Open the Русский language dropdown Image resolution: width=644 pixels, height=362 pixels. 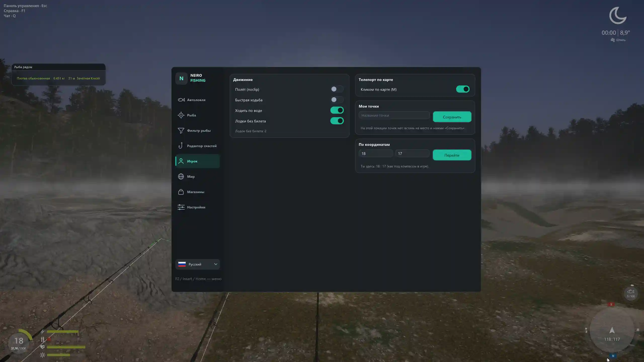coord(198,264)
